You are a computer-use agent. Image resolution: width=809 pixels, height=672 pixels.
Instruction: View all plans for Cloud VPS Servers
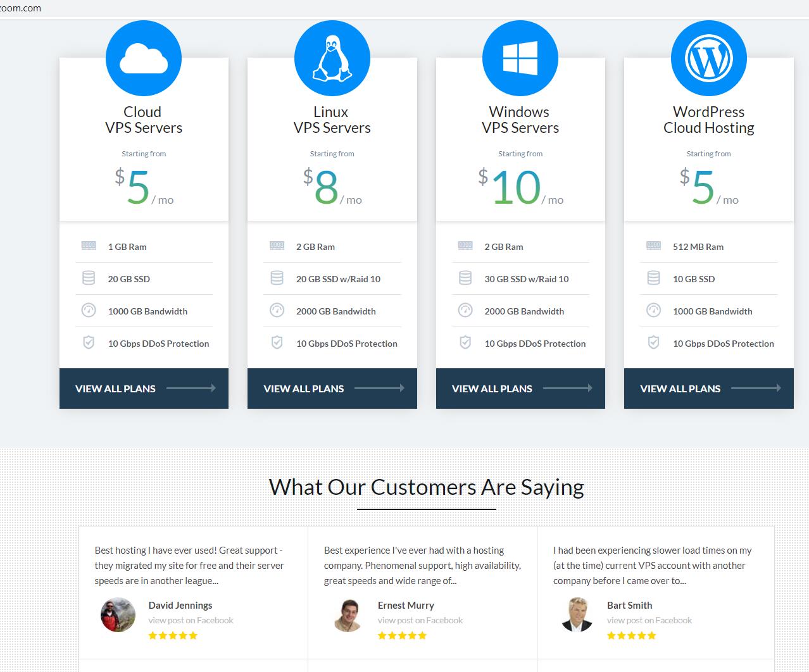(144, 389)
